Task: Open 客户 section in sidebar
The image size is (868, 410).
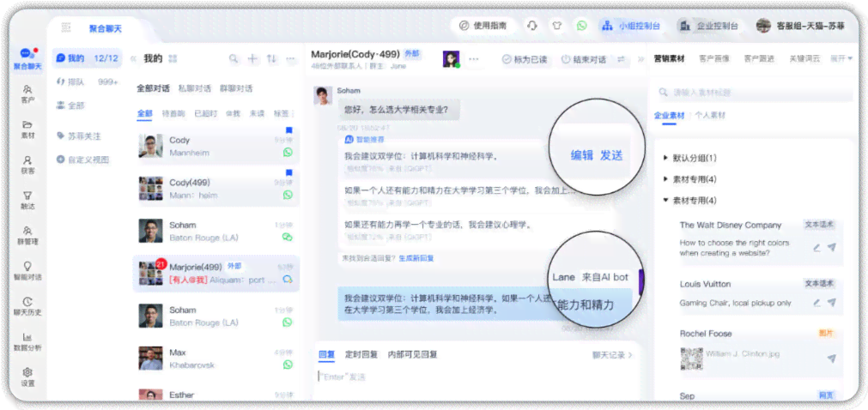Action: click(x=27, y=94)
